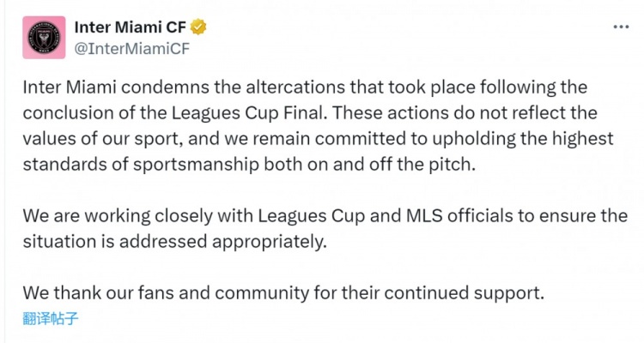The width and height of the screenshot is (644, 343).
Task: Click the 翻译帖子 translate post link
Action: tap(52, 317)
